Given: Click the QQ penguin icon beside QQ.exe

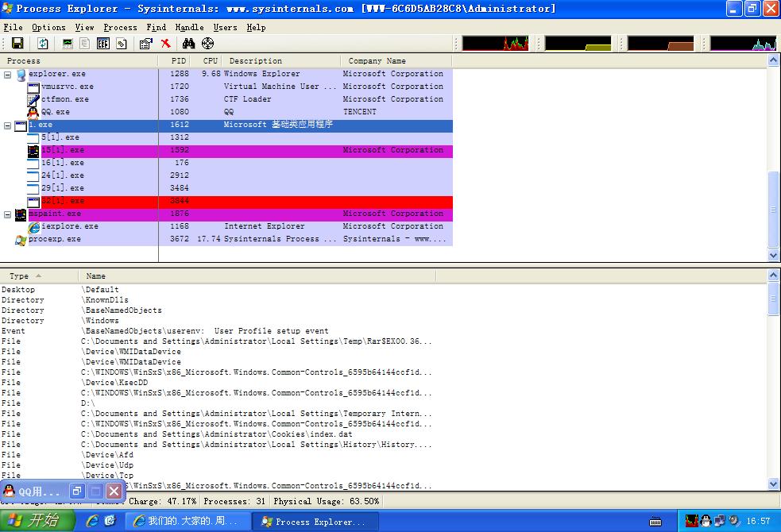Looking at the screenshot, I should point(33,112).
